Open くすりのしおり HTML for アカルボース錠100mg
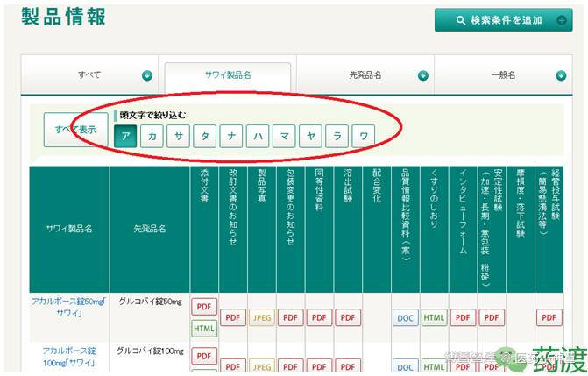The width and height of the screenshot is (588, 376). coord(435,365)
